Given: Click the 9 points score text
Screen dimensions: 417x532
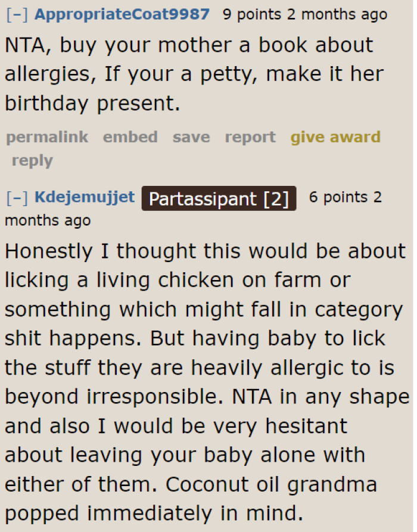Looking at the screenshot, I should pyautogui.click(x=253, y=14).
